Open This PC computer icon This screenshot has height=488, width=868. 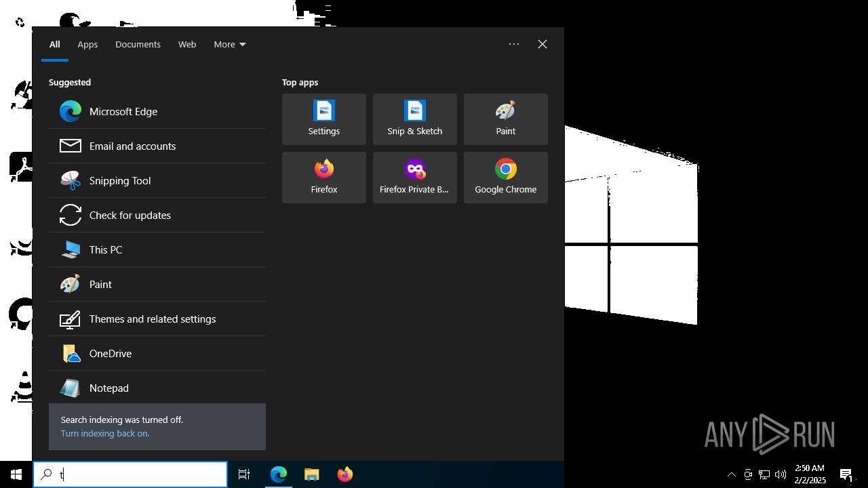[x=71, y=249]
